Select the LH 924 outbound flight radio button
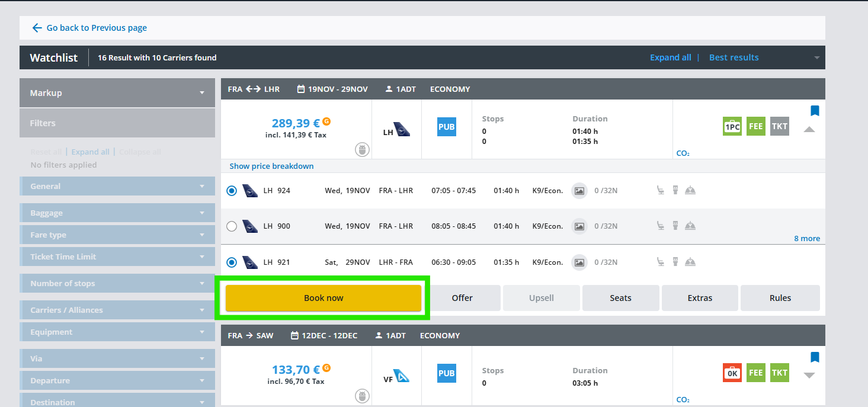Screen dimensions: 868x407 [x=232, y=191]
